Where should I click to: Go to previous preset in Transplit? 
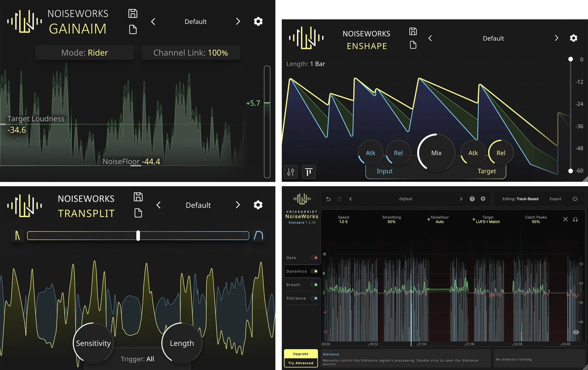click(158, 205)
